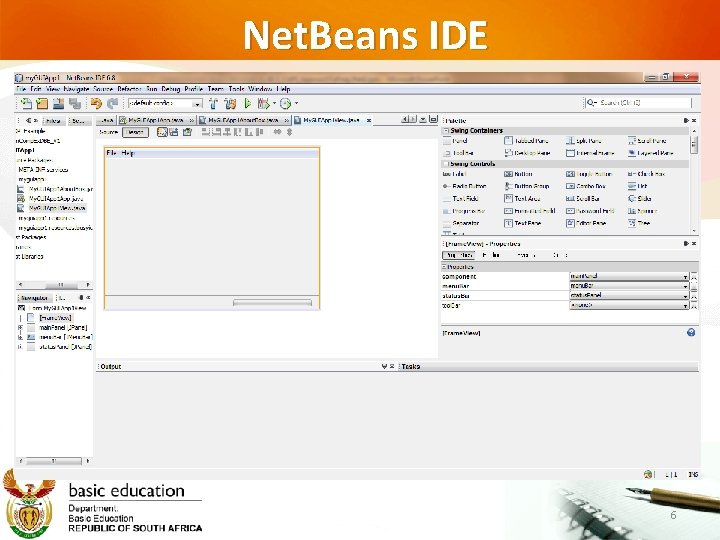Click the Undo arrow icon

96,103
